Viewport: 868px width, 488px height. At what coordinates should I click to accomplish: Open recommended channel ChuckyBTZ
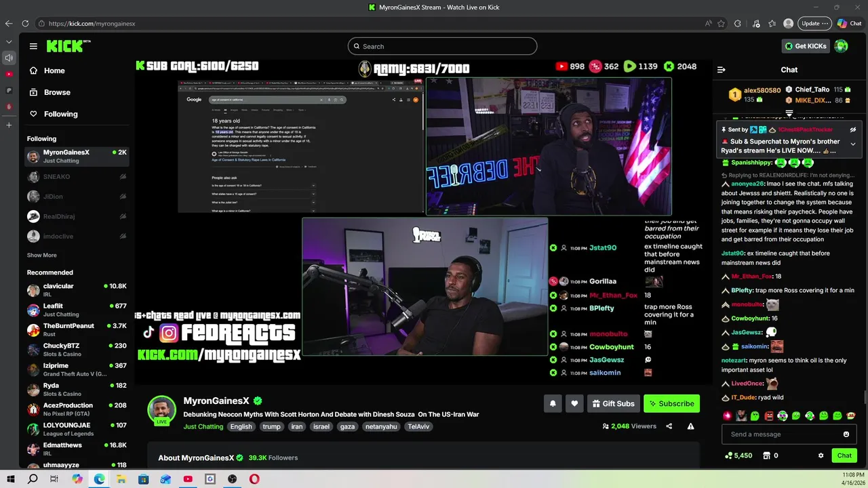click(x=77, y=350)
